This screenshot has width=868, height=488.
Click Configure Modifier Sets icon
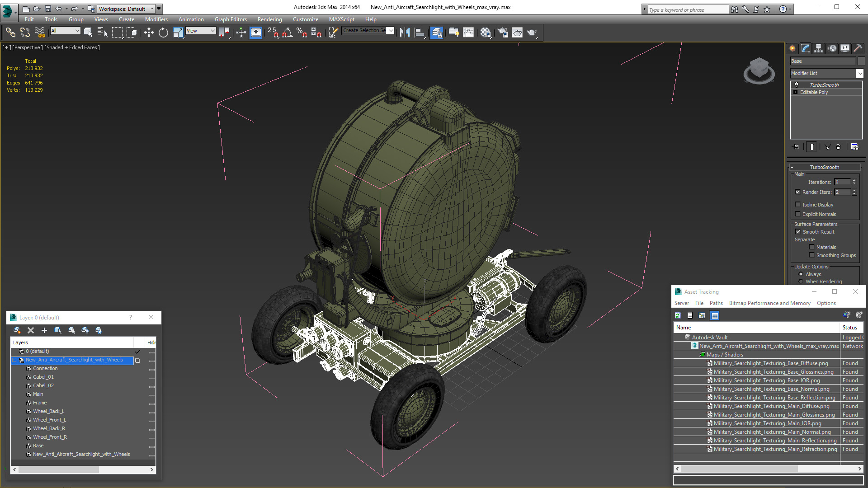(x=854, y=147)
